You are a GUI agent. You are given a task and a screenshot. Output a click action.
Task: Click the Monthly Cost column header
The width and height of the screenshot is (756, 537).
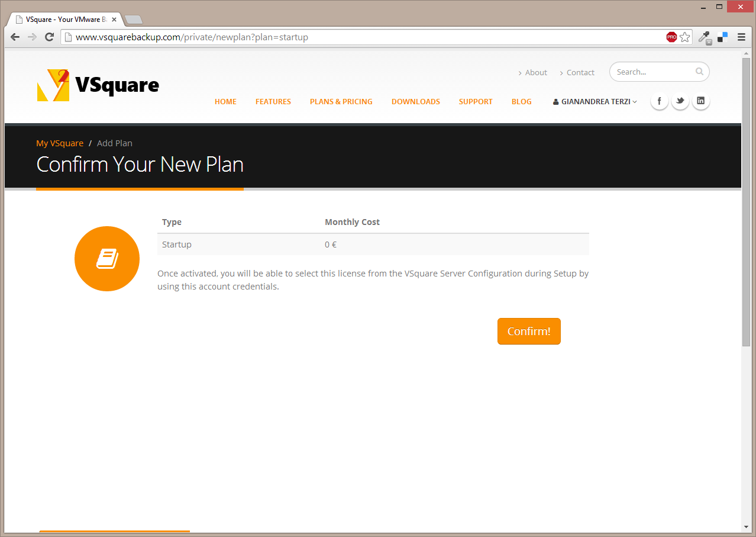352,222
